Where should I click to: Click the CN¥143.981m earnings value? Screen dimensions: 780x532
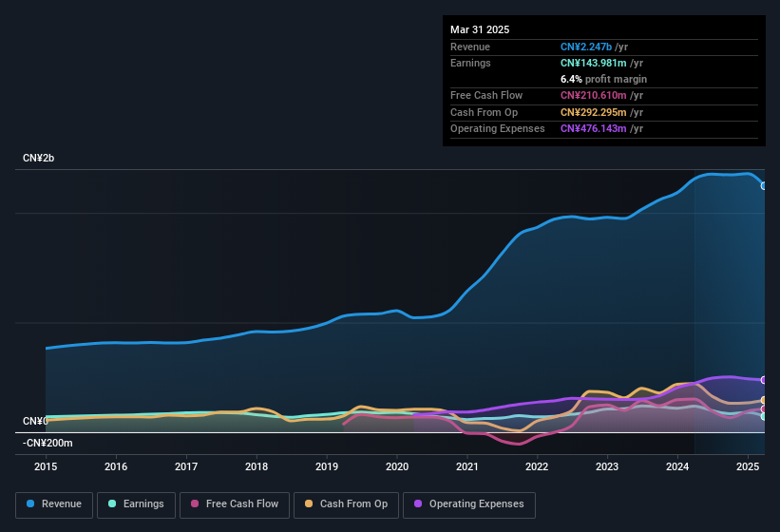[x=594, y=63]
